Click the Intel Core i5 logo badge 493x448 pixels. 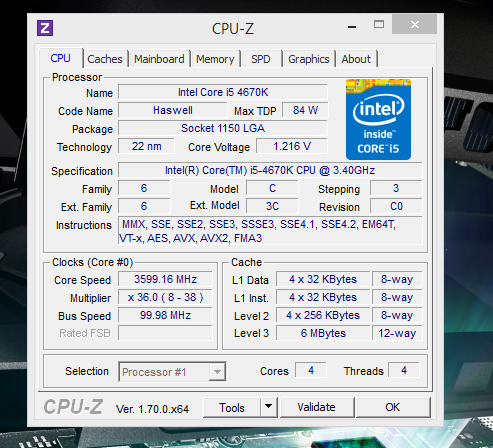click(378, 120)
